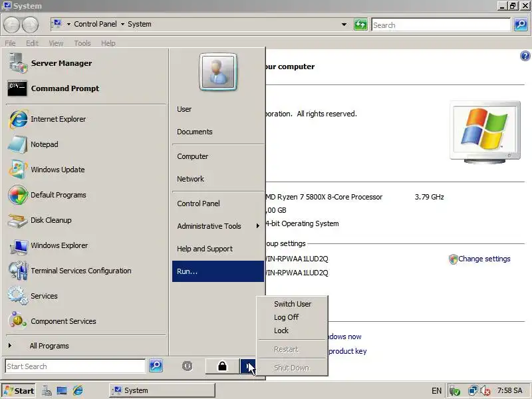Click the user account picture
Image resolution: width=532 pixels, height=399 pixels.
click(218, 72)
